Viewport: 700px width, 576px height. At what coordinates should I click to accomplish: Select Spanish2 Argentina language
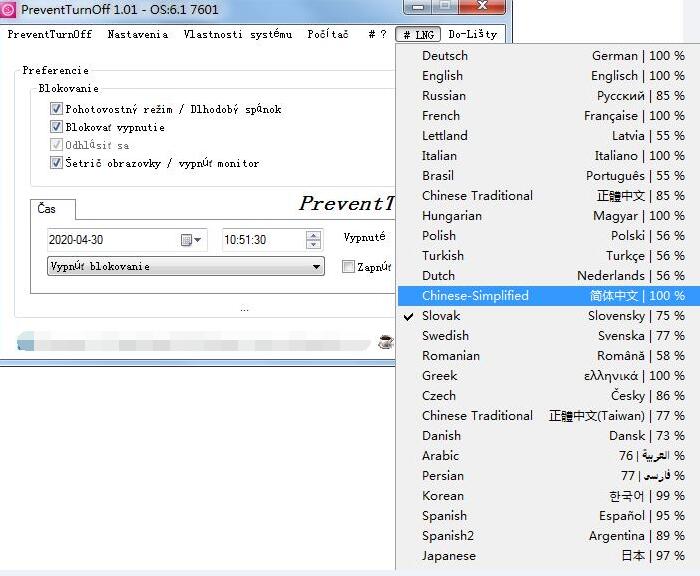pyautogui.click(x=549, y=536)
